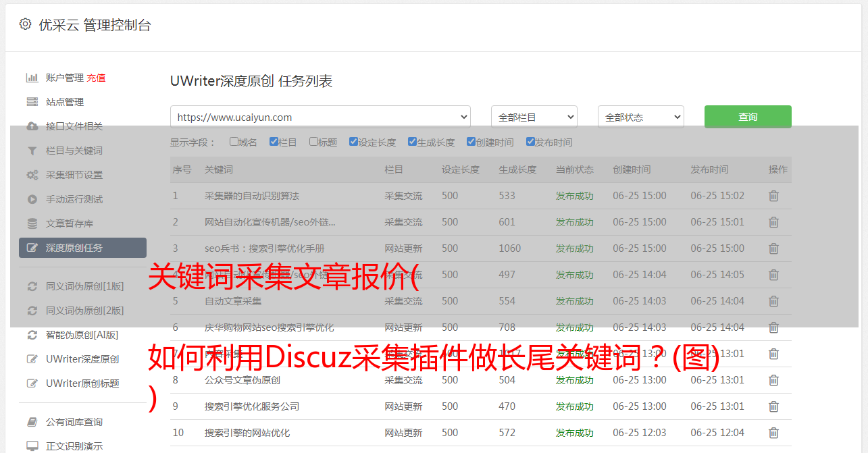Image resolution: width=868 pixels, height=453 pixels.
Task: Click the red 充值 link
Action: click(x=96, y=78)
